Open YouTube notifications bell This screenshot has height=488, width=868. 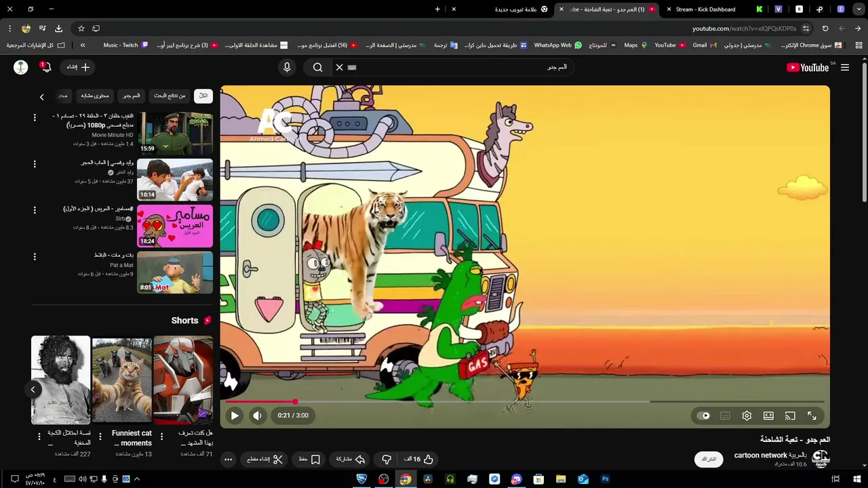click(46, 67)
